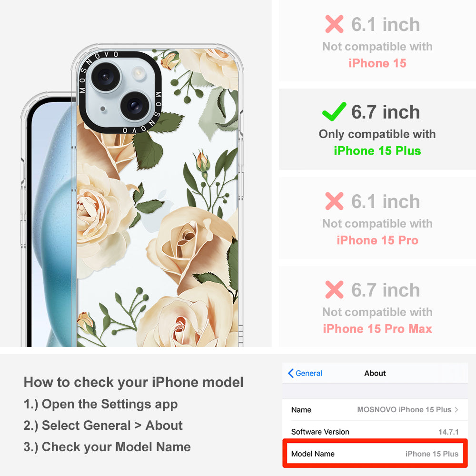Click the About title in settings header
Screen dimensions: 476x476
click(375, 373)
